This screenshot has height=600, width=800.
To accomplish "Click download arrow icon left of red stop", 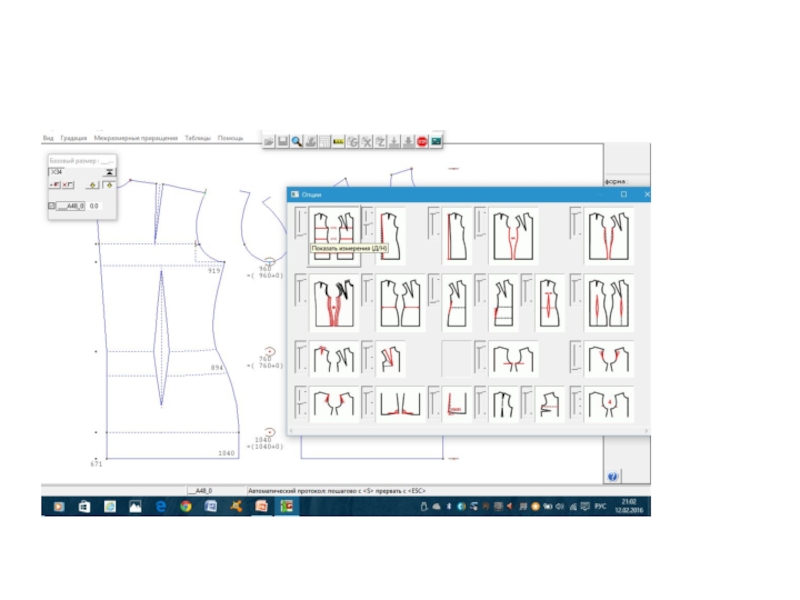I will [x=408, y=142].
